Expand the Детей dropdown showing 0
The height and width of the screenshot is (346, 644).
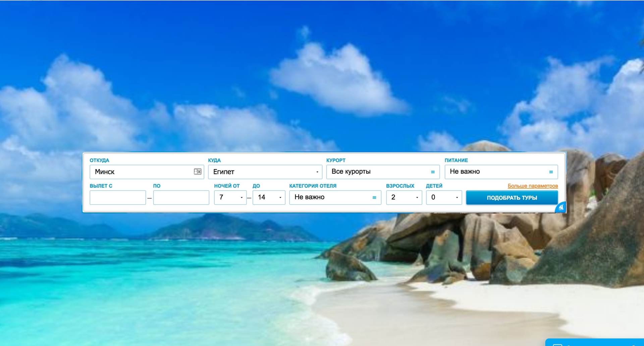click(444, 197)
